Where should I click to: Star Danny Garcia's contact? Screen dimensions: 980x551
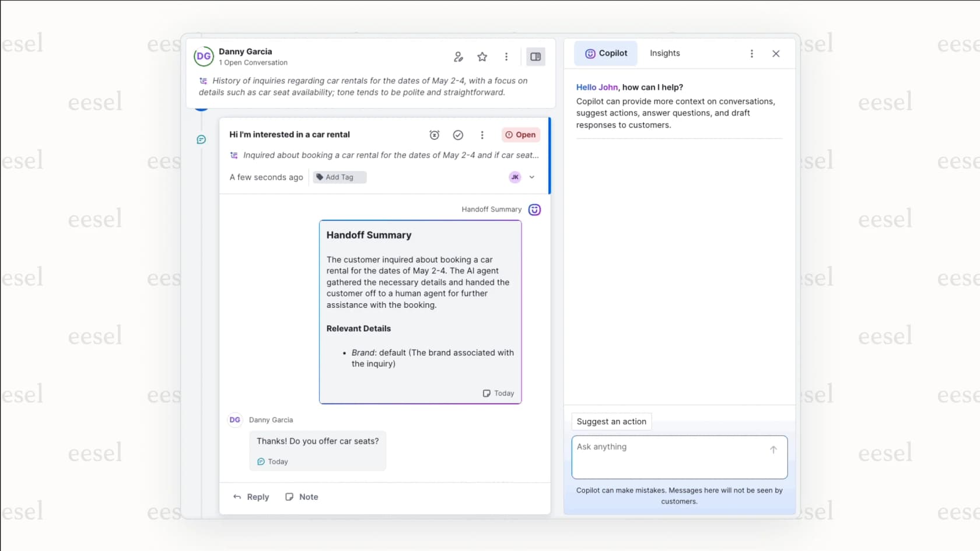click(x=482, y=57)
